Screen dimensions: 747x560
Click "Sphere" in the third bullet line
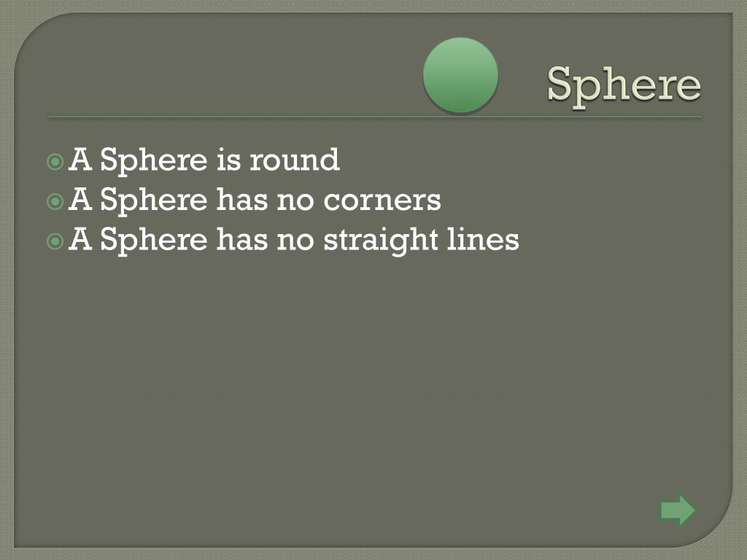(x=154, y=240)
